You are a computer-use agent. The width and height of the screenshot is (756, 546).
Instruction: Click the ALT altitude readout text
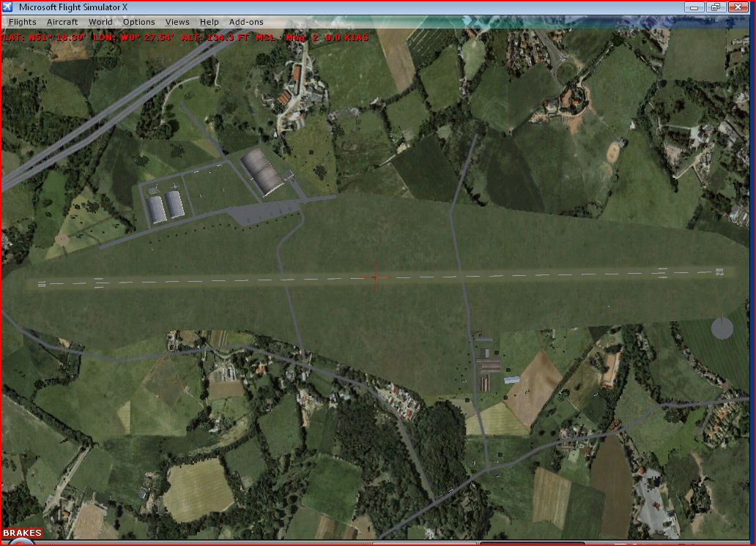[x=229, y=37]
